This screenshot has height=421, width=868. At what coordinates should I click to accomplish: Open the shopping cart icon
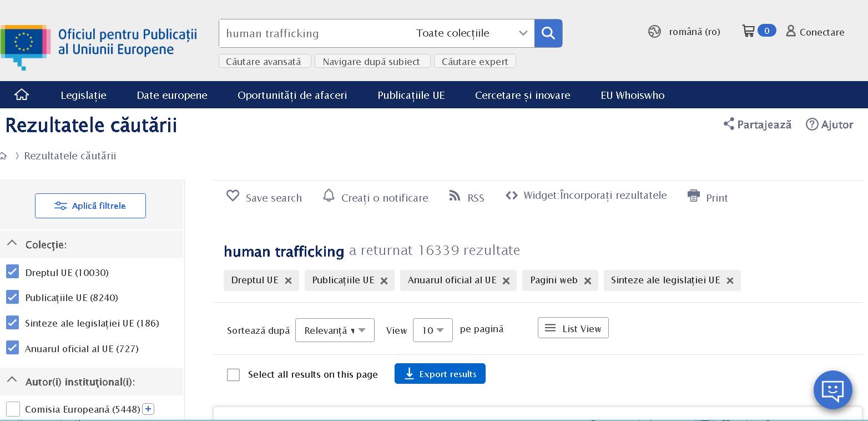(749, 31)
